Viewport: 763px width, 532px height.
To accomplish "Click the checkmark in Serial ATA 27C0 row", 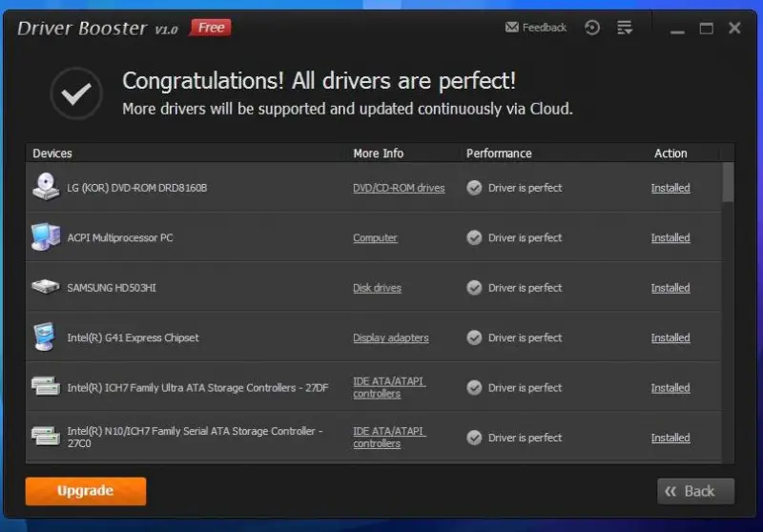I will tap(474, 438).
